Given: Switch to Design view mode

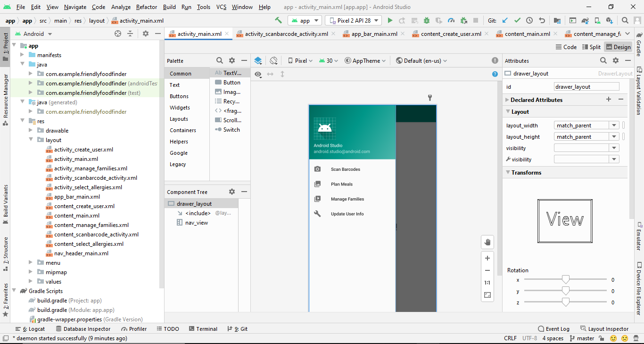Looking at the screenshot, I should (618, 47).
